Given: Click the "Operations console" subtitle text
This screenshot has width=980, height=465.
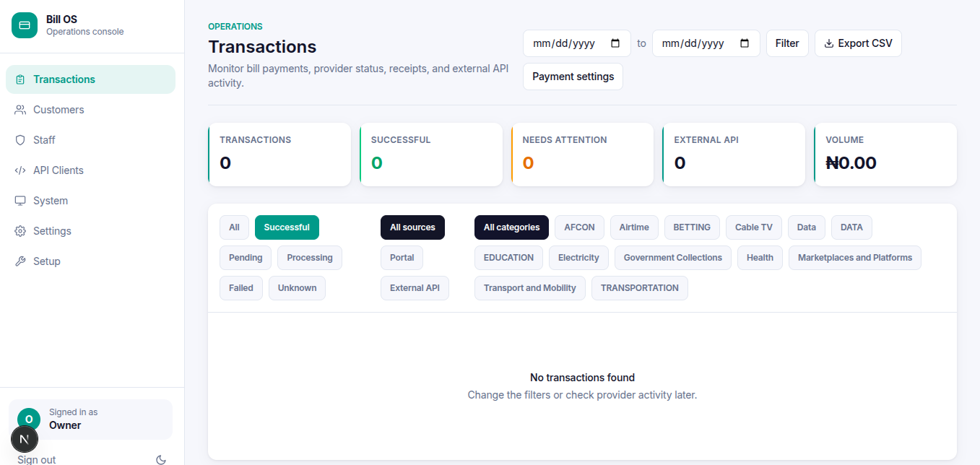Looking at the screenshot, I should point(85,32).
